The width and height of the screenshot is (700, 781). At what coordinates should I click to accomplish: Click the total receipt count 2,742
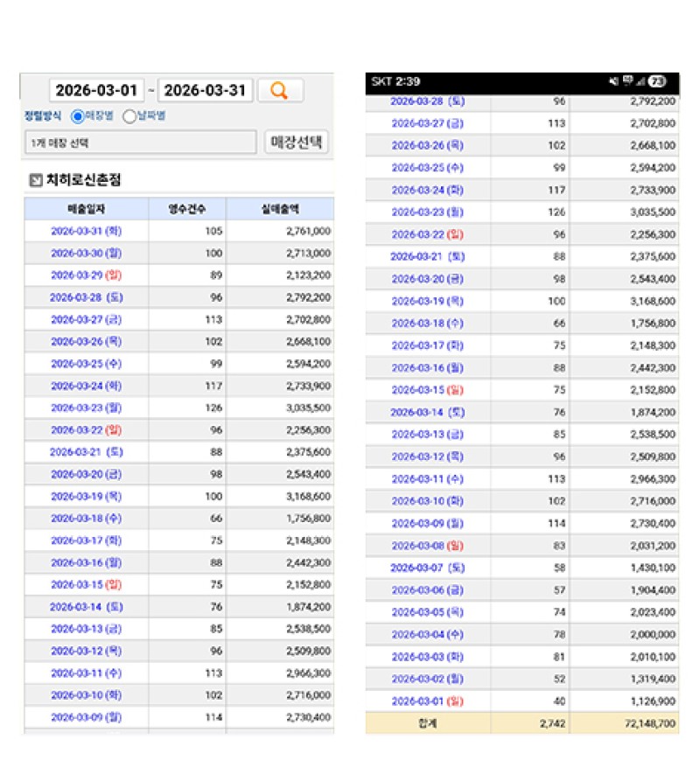[x=552, y=723]
